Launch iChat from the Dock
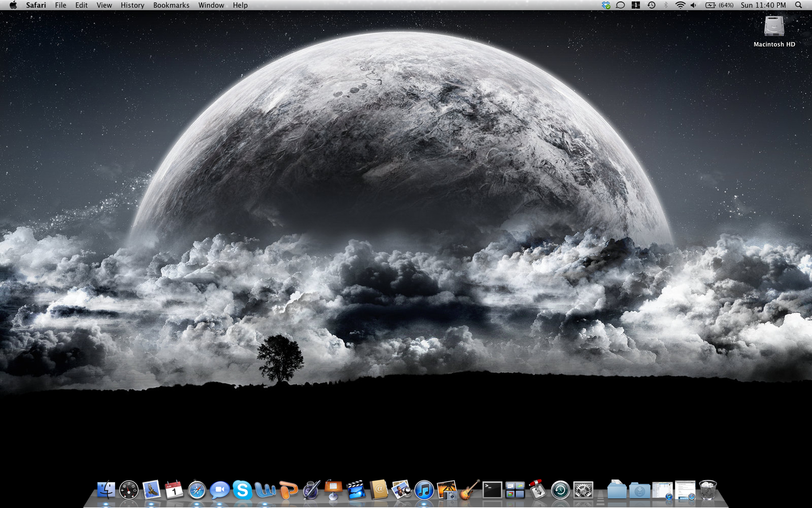Image resolution: width=812 pixels, height=508 pixels. [219, 490]
